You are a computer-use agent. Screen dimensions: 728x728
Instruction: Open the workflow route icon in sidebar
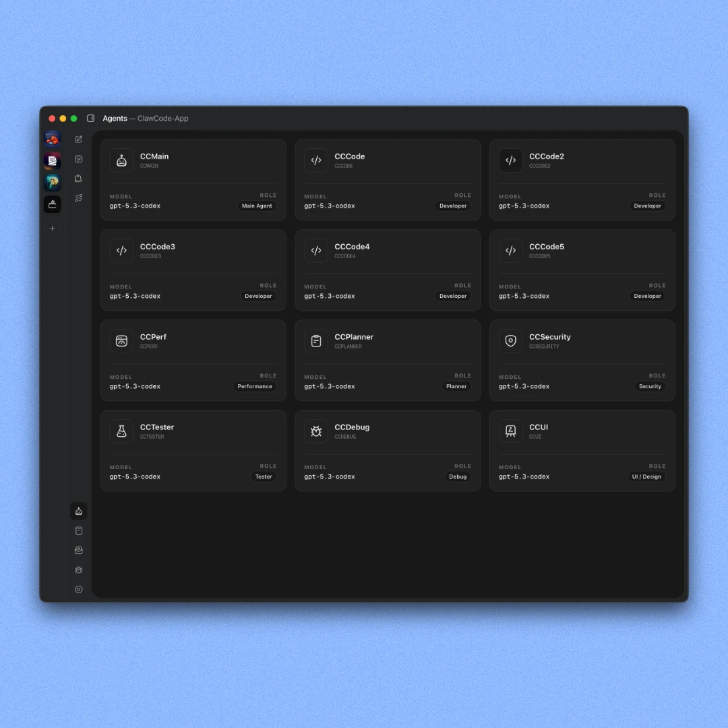79,198
